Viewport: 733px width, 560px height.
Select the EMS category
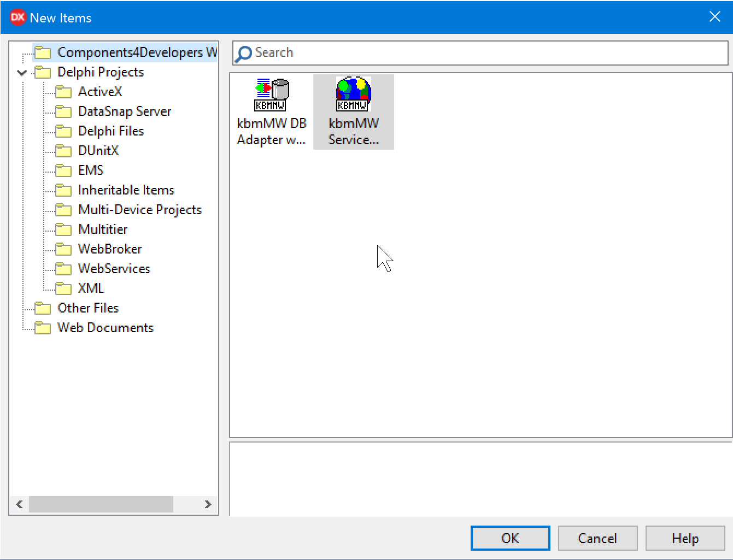(x=91, y=170)
